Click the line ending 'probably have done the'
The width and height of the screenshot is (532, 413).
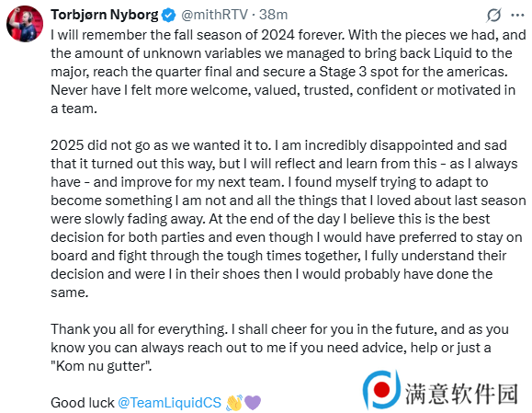pos(271,274)
